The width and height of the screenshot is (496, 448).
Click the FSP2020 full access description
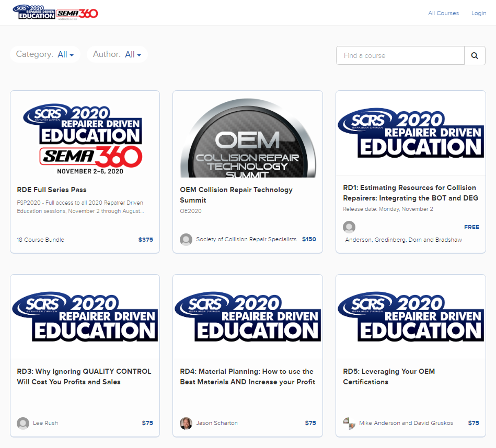pyautogui.click(x=80, y=207)
